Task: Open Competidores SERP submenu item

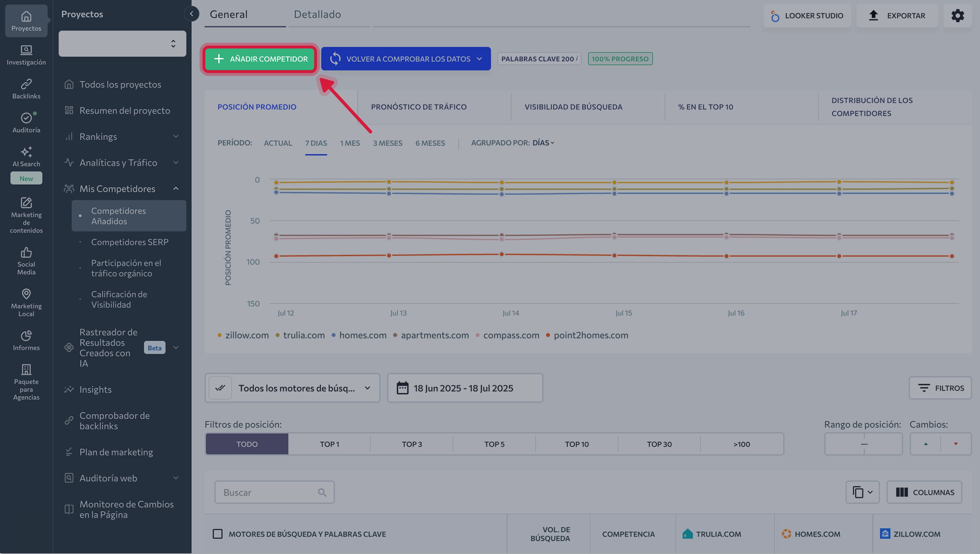Action: point(130,242)
